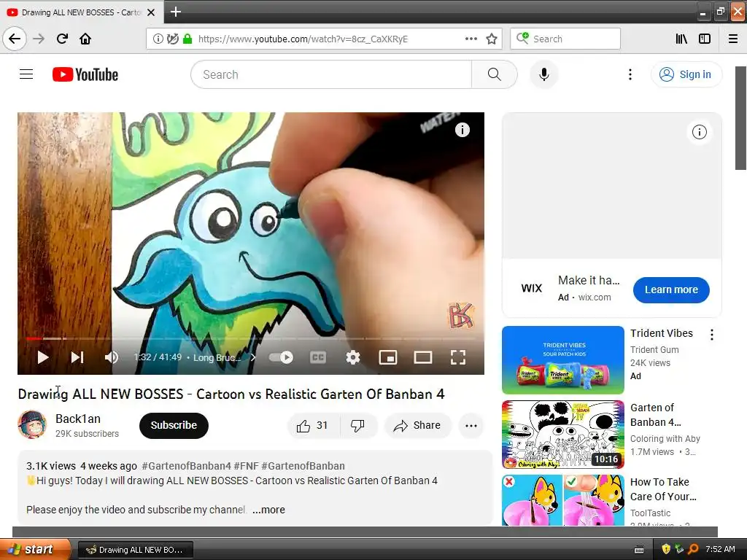Click the green padlock security icon

[187, 39]
